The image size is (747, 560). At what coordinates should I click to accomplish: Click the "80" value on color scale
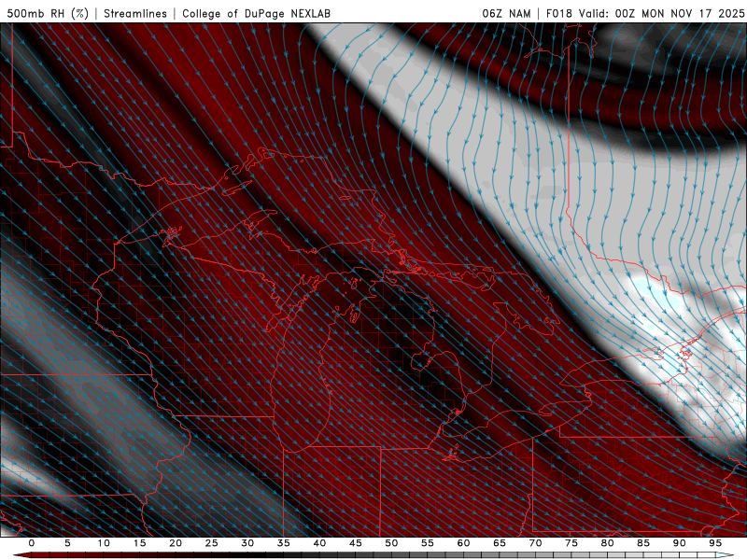click(x=608, y=543)
